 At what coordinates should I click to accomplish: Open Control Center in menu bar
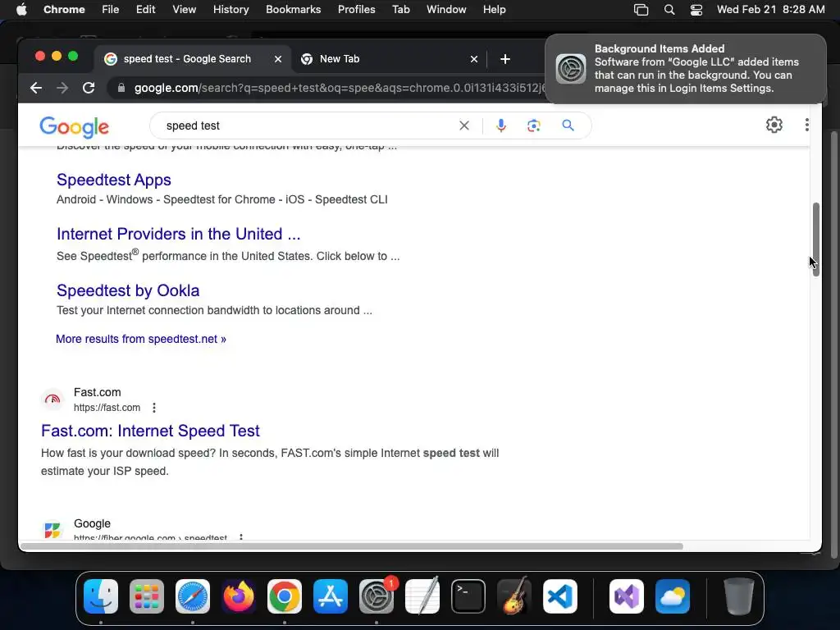click(x=696, y=10)
